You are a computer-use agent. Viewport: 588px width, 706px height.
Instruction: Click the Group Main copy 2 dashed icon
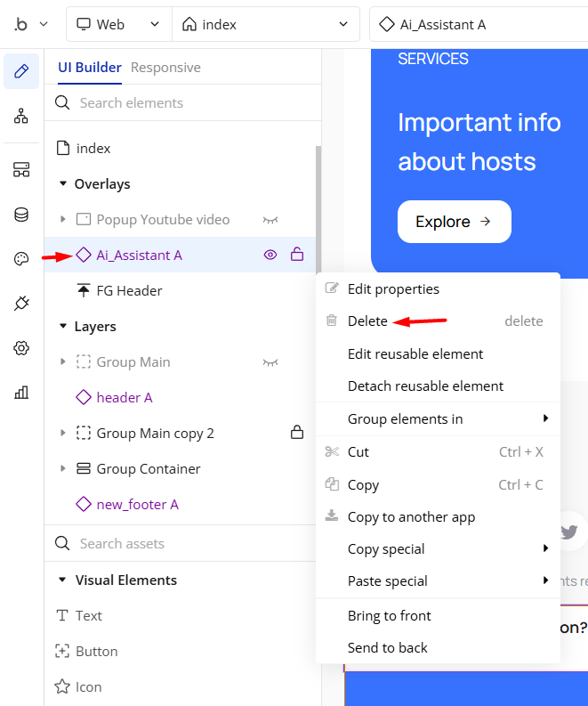tap(84, 433)
